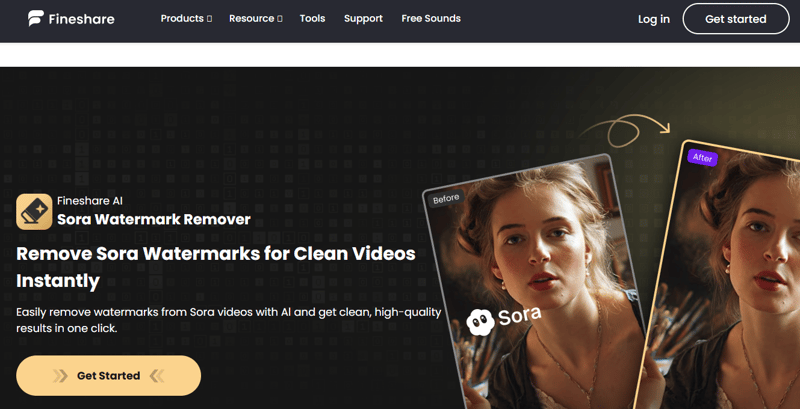The width and height of the screenshot is (800, 409).
Task: Expand the Products dropdown menu
Action: [x=186, y=18]
